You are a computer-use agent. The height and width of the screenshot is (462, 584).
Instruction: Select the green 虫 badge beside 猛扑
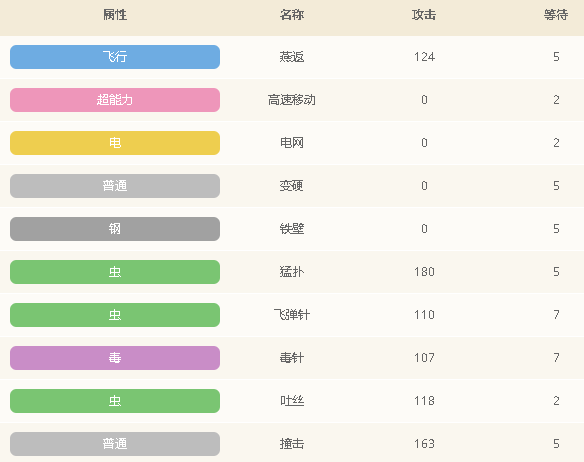pyautogui.click(x=115, y=272)
